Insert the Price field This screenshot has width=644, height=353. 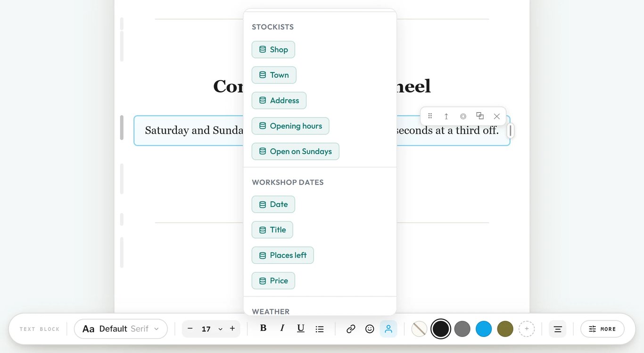point(273,281)
